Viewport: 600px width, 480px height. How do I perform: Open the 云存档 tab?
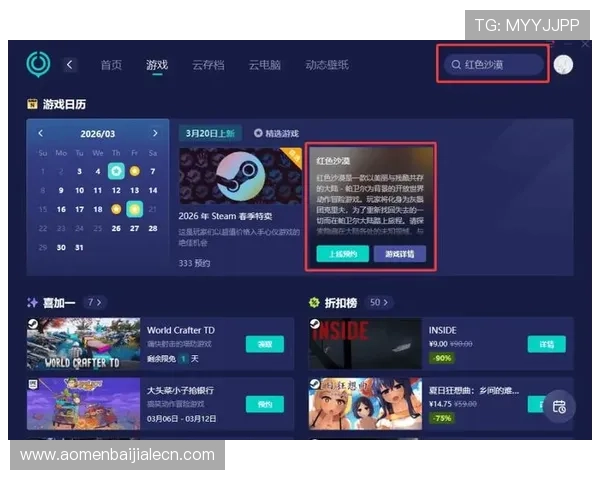pos(207,65)
